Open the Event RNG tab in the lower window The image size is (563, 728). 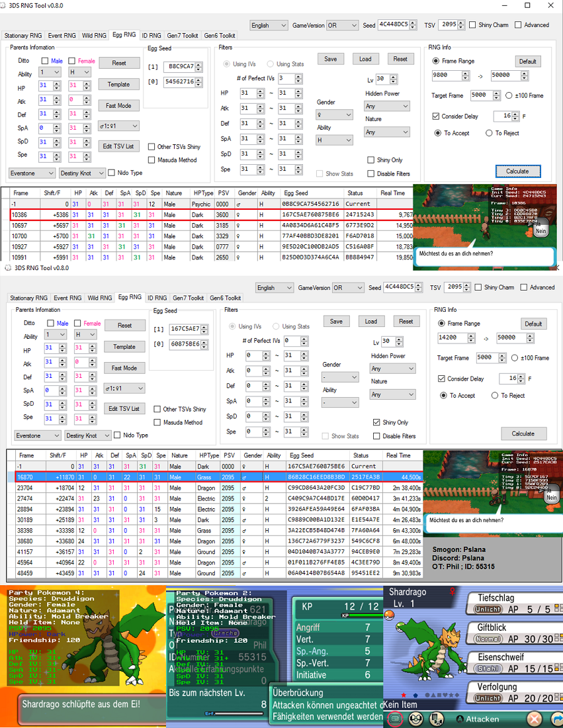click(x=67, y=298)
